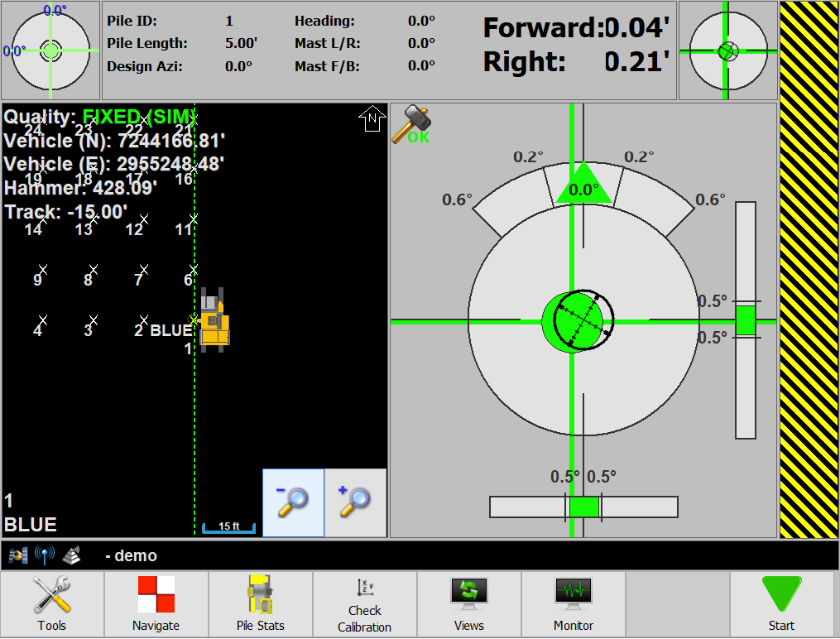This screenshot has width=840, height=639.
Task: Switch screens with the Views button
Action: tap(468, 604)
